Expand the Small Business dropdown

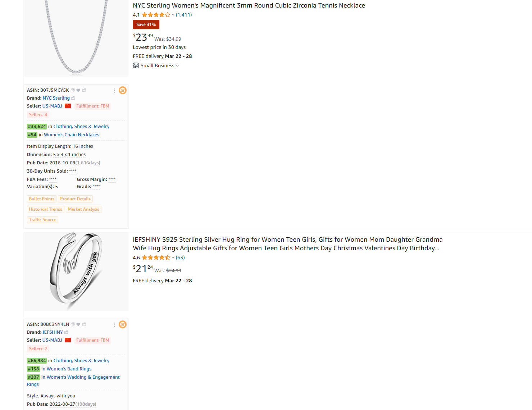click(x=177, y=66)
